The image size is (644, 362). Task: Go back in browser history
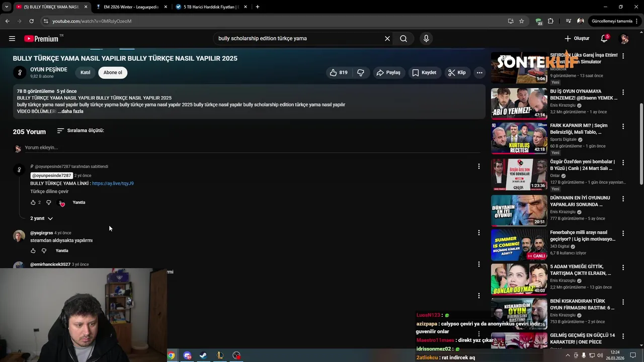pyautogui.click(x=7, y=21)
